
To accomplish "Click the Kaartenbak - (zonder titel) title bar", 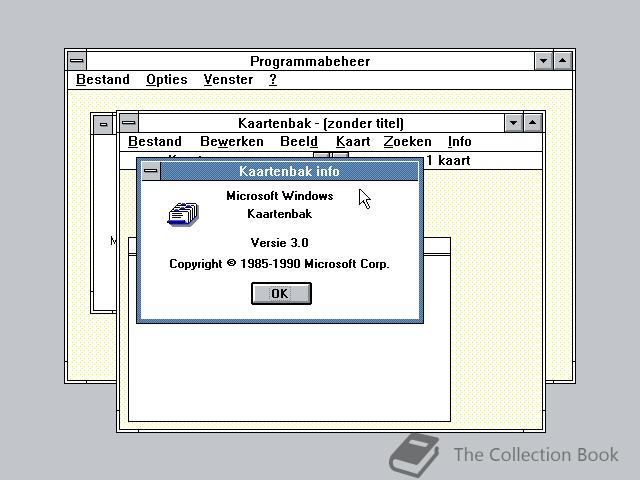I will (321, 123).
